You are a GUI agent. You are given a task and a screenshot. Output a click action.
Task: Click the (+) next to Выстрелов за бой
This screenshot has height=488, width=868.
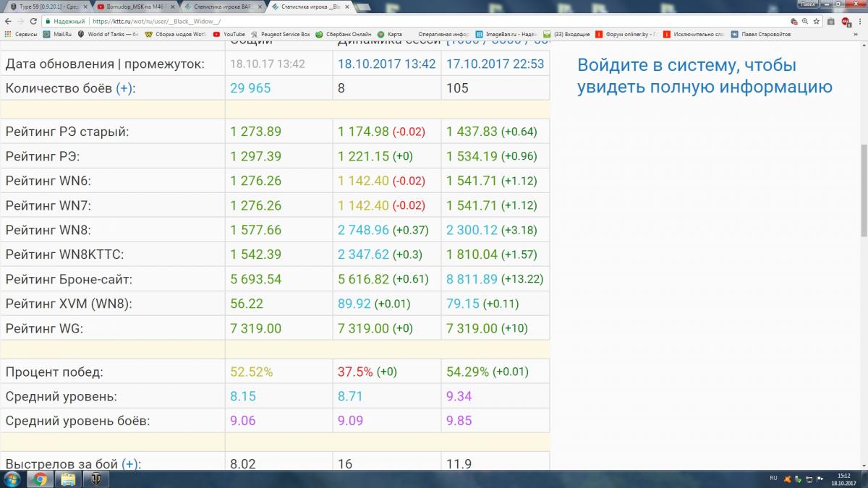tap(131, 464)
